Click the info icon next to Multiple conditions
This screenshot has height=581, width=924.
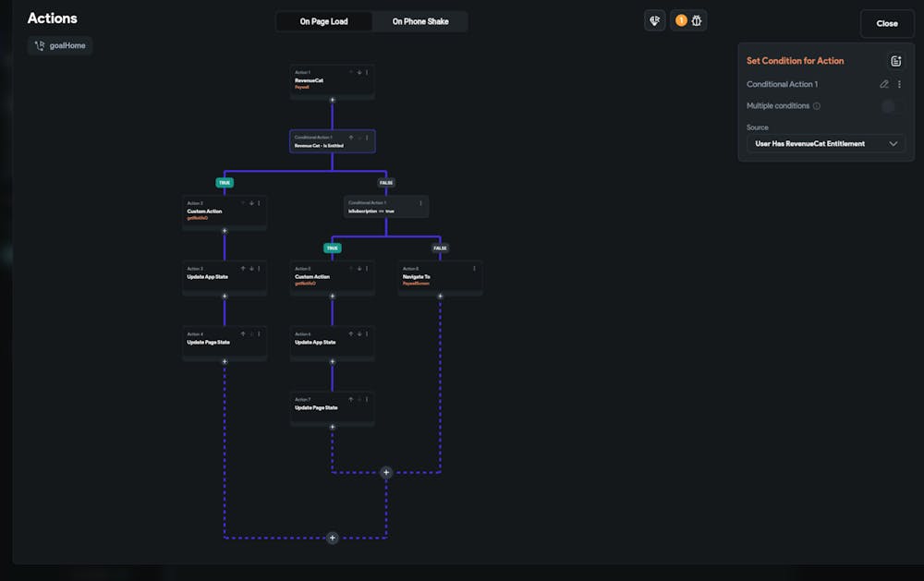coord(817,106)
